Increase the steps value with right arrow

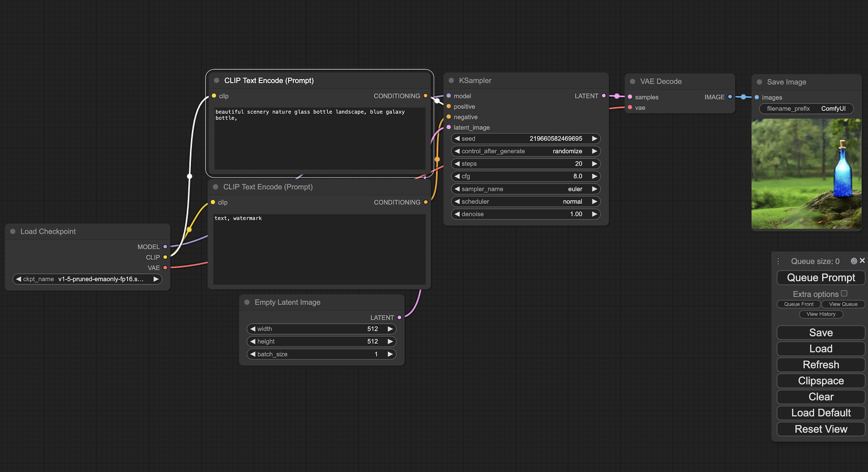tap(594, 164)
